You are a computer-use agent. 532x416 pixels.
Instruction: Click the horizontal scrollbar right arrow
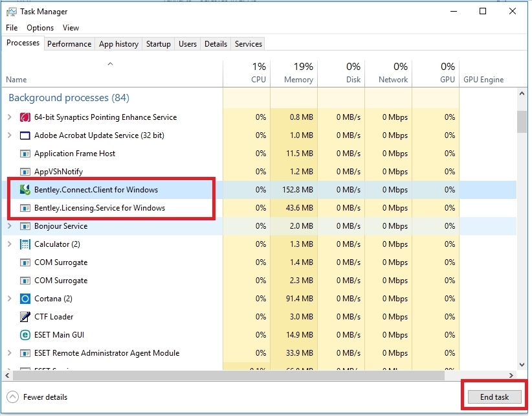[511, 376]
